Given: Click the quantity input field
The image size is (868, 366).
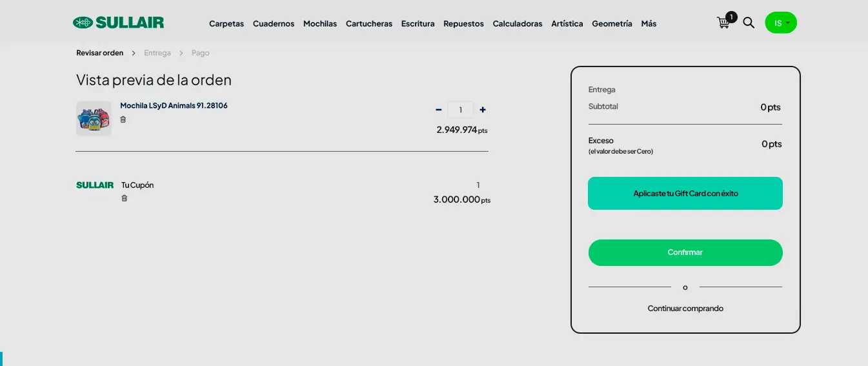Looking at the screenshot, I should (x=461, y=110).
